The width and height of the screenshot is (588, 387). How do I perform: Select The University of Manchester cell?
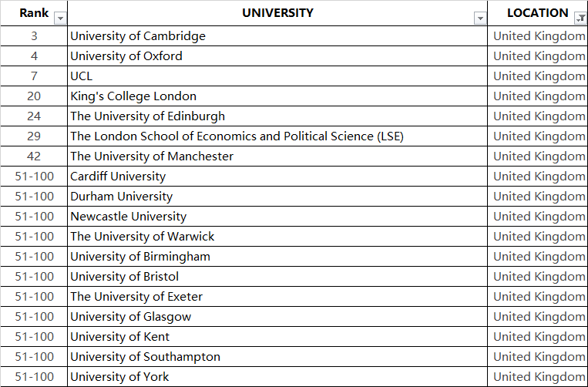(x=152, y=156)
